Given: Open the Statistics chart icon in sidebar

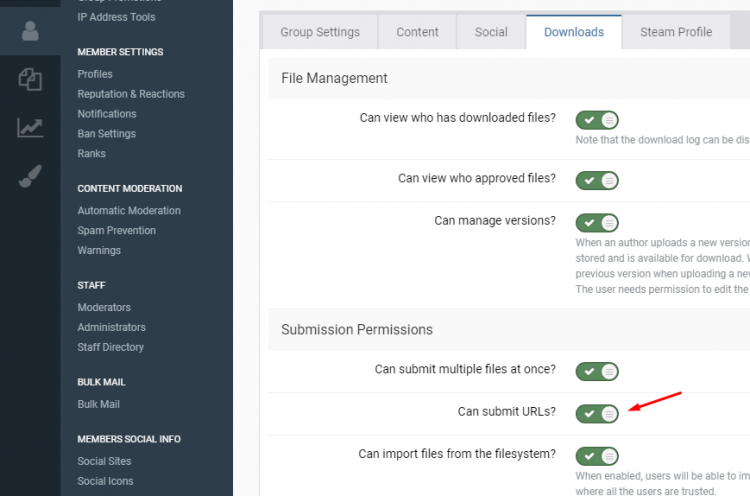Looking at the screenshot, I should 30,128.
